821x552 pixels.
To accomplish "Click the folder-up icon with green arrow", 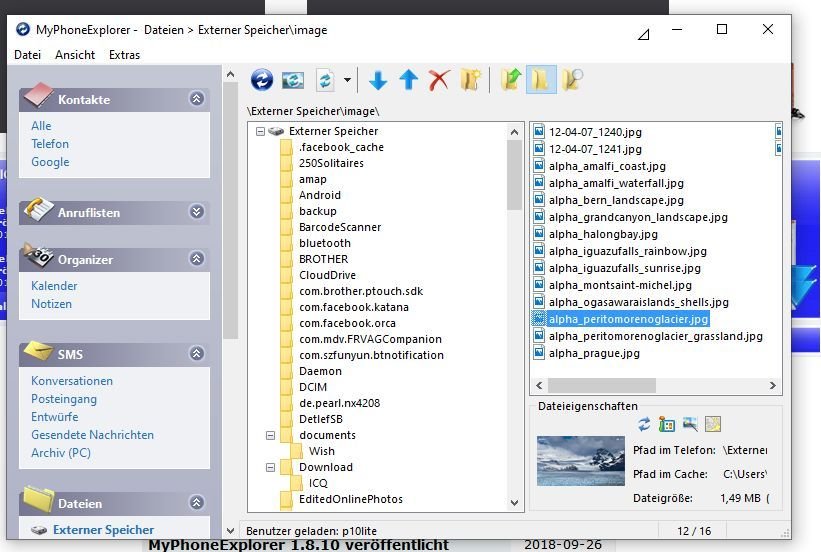I will (511, 80).
